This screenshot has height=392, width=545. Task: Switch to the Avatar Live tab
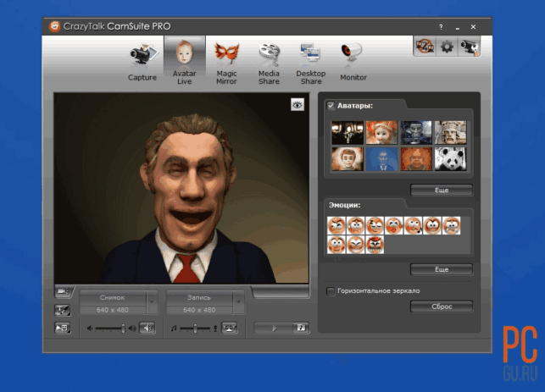[x=185, y=62]
